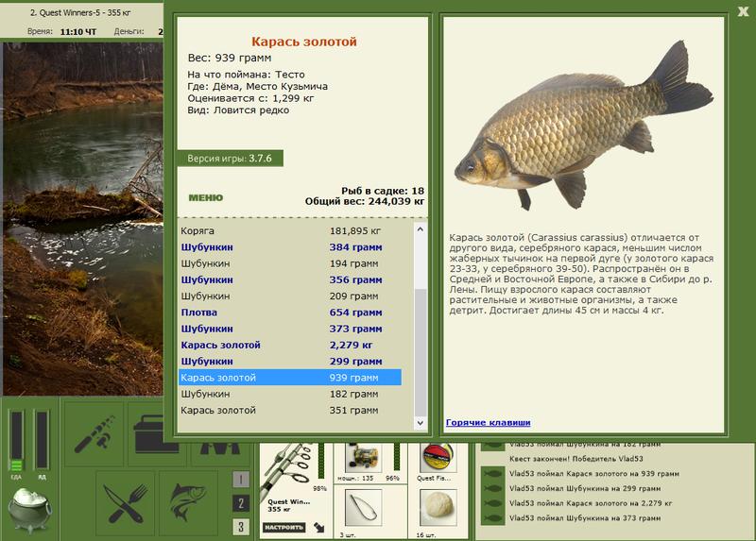This screenshot has height=541, width=756.
Task: Select Шубункин 194 грамм row
Action: click(290, 263)
